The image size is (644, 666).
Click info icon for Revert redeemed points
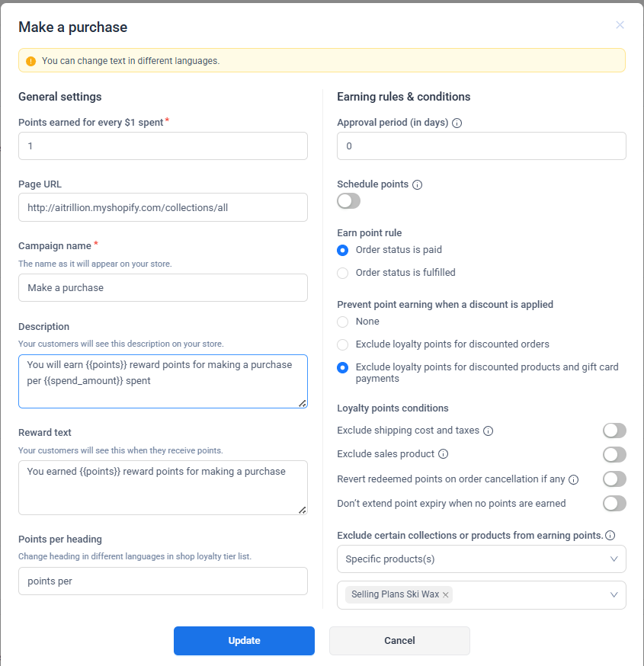574,479
